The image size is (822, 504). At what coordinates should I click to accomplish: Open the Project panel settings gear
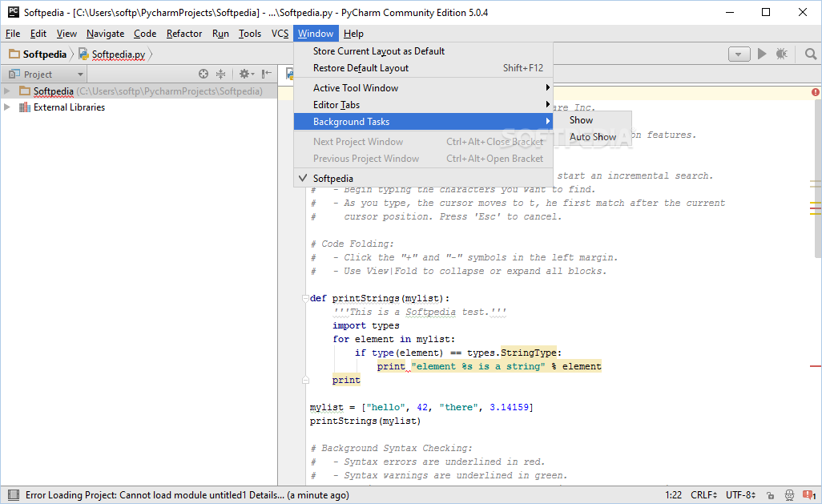[x=247, y=74]
